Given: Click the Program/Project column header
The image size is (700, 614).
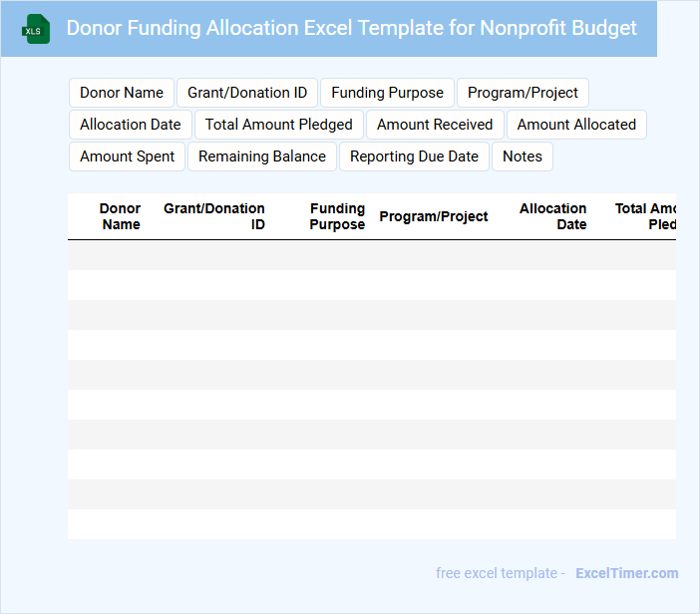Looking at the screenshot, I should tap(434, 216).
